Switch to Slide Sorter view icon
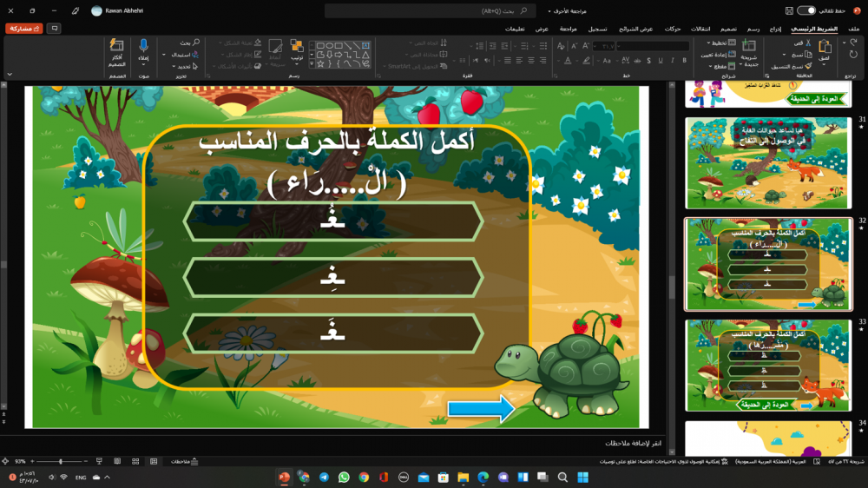868x488 pixels. point(135,461)
